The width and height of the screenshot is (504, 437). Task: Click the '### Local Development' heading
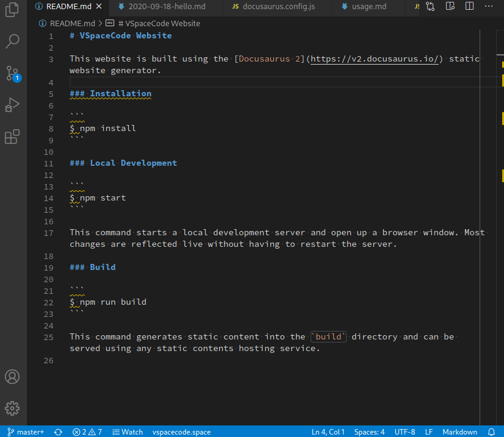coord(123,163)
